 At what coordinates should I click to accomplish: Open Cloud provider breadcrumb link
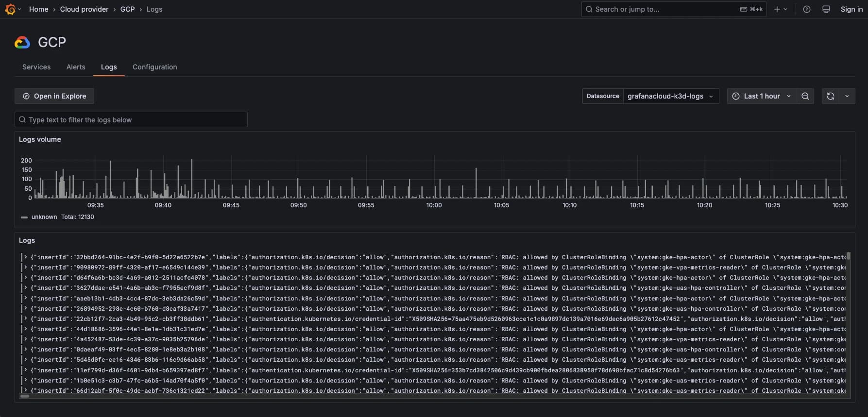click(x=85, y=9)
